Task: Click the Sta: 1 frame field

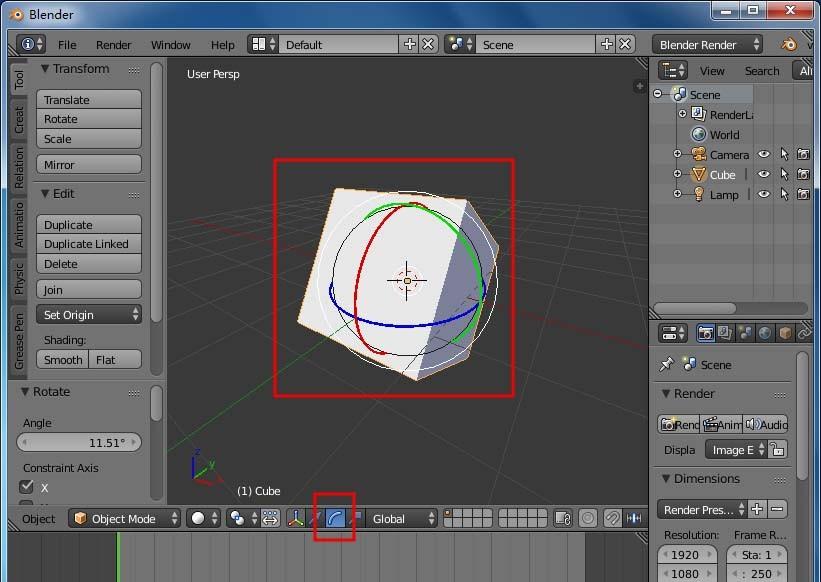Action: (756, 554)
